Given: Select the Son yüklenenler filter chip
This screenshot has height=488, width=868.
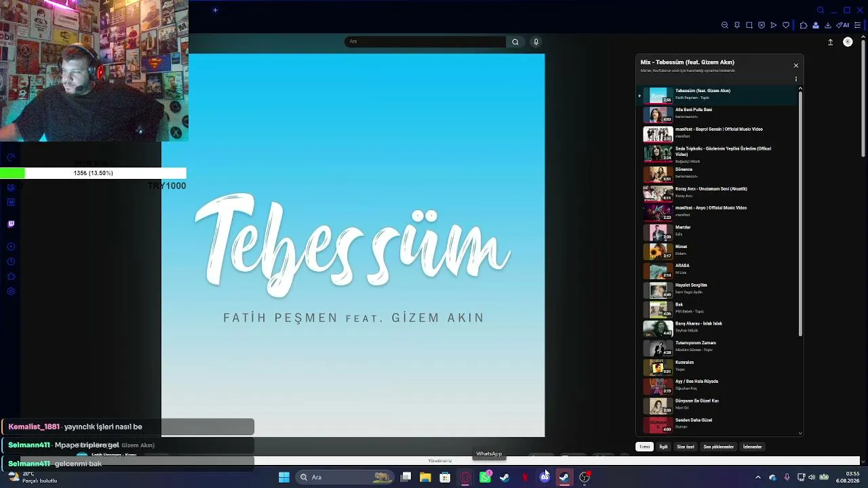Looking at the screenshot, I should pyautogui.click(x=719, y=447).
